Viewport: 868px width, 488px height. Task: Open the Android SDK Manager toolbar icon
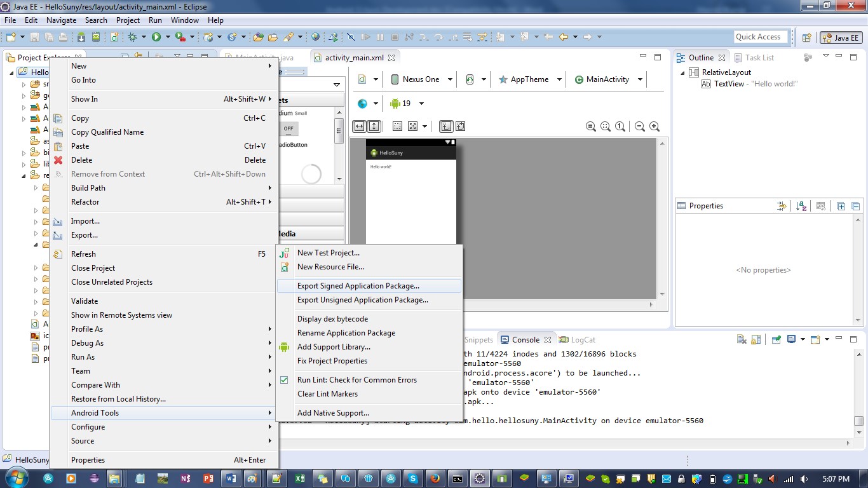coord(81,37)
